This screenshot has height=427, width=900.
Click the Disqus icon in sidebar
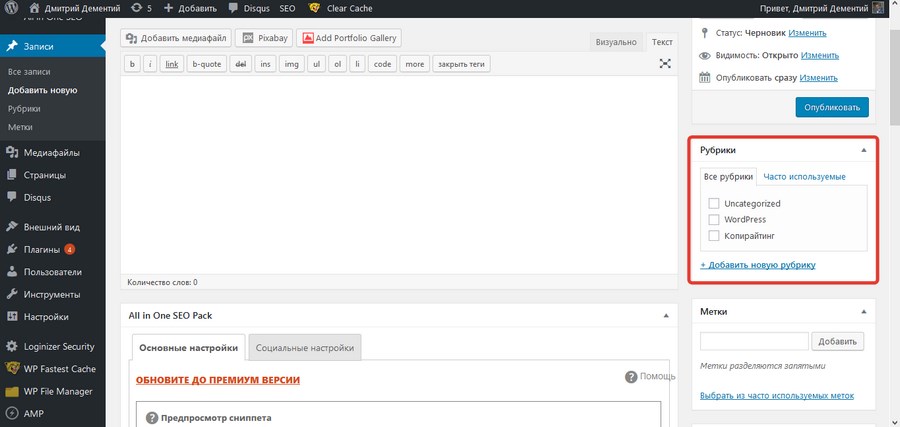coord(12,197)
